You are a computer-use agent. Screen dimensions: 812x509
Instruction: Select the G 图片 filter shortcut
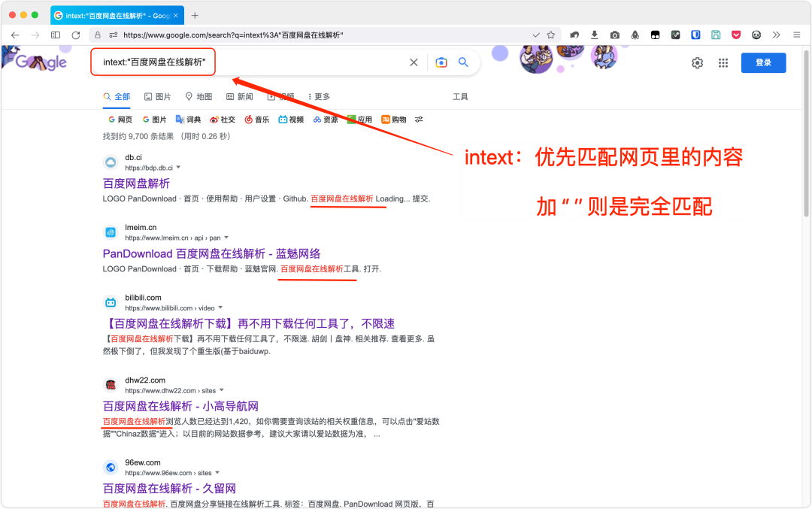pos(154,120)
